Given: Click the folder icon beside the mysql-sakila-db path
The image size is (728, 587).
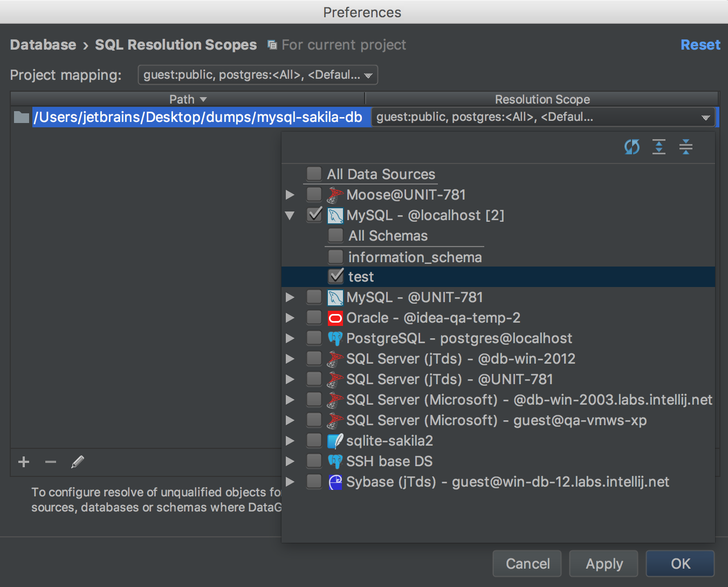Looking at the screenshot, I should coord(22,117).
